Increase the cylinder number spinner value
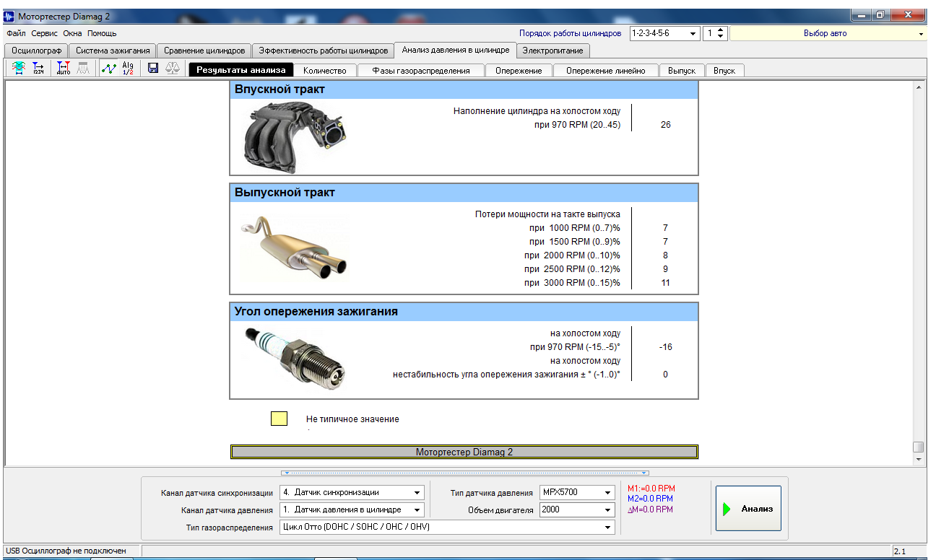 [721, 31]
